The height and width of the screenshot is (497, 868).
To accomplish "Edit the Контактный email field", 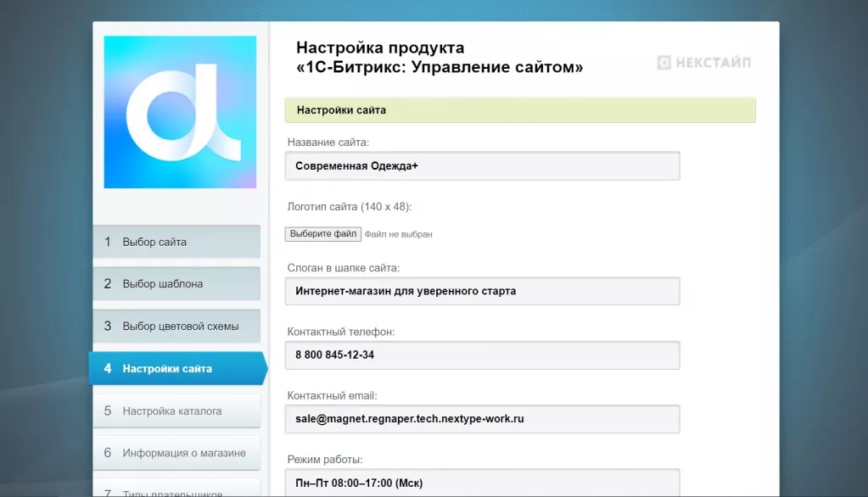I will pos(482,419).
